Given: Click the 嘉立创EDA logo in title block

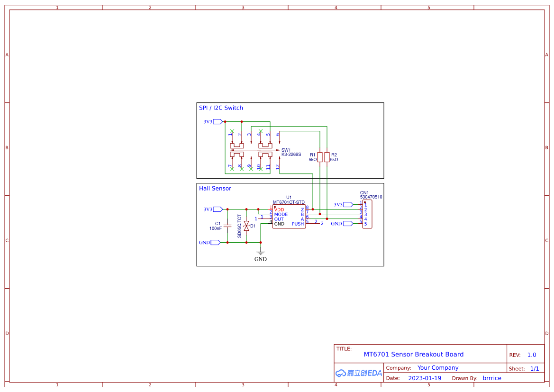Looking at the screenshot, I should (x=358, y=373).
